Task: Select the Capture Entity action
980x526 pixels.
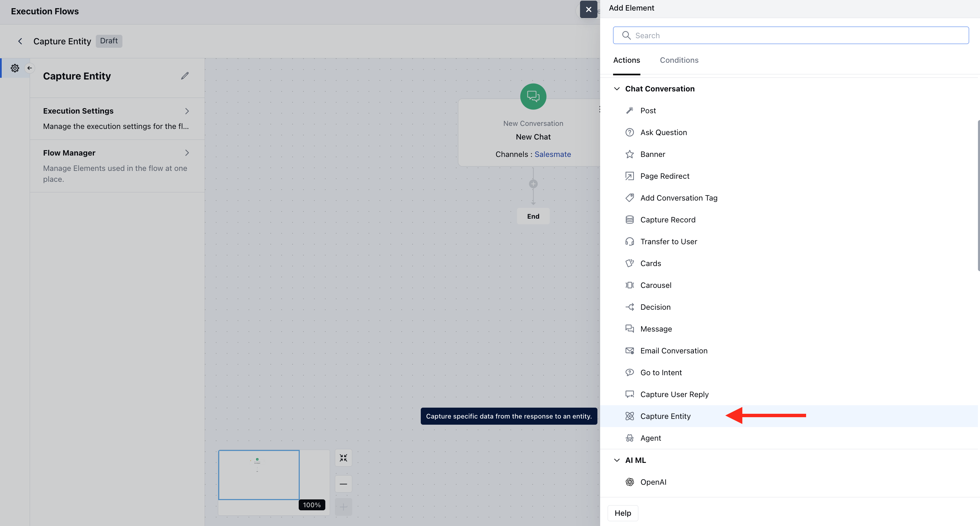Action: pos(789,416)
